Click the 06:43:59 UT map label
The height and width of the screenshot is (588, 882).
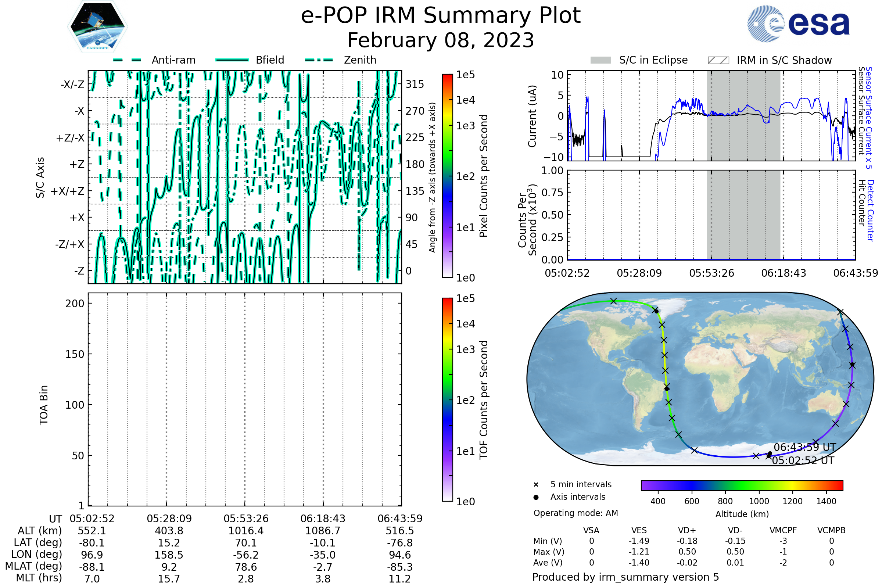coord(805,447)
